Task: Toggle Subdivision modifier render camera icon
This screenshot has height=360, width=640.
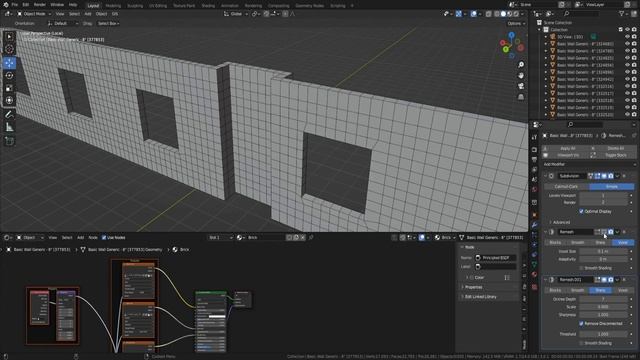Action: point(611,176)
